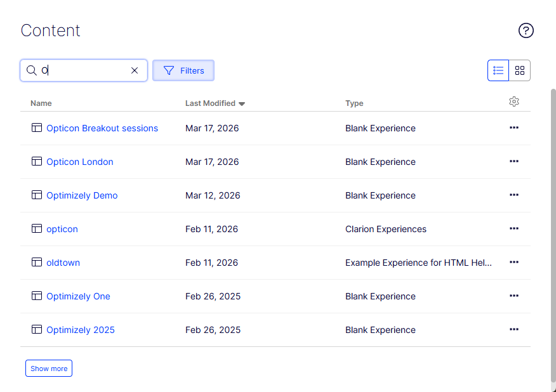Open the Optimizely One experience link
556x392 pixels.
[x=78, y=296]
